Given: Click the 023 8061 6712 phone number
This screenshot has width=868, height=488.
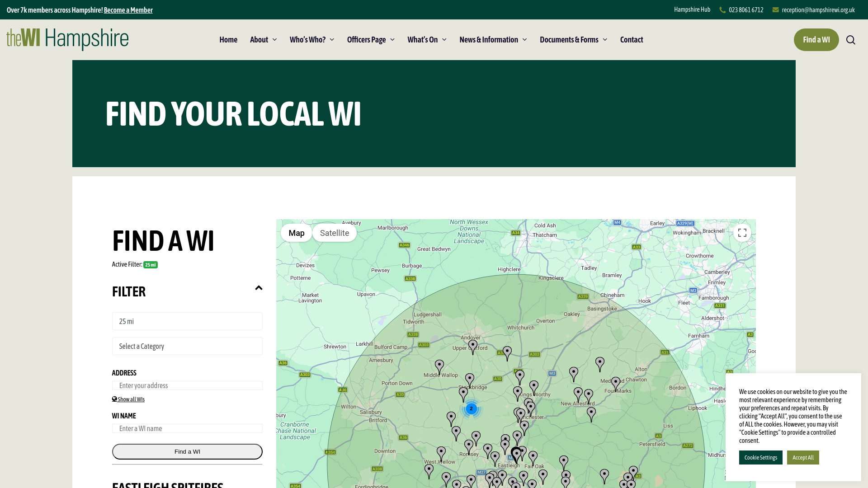Looking at the screenshot, I should click(x=746, y=10).
